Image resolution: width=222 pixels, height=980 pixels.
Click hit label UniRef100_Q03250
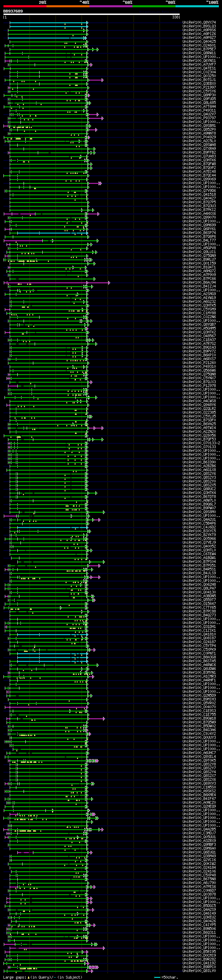tap(199, 76)
